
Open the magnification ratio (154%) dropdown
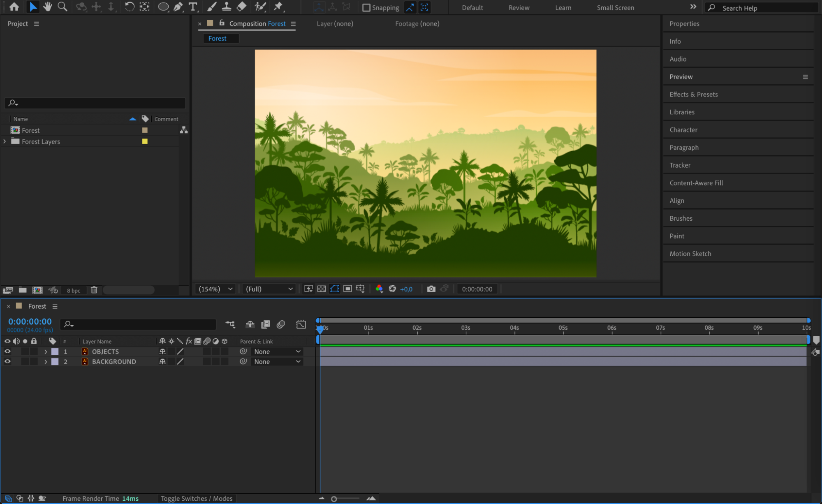click(x=216, y=289)
